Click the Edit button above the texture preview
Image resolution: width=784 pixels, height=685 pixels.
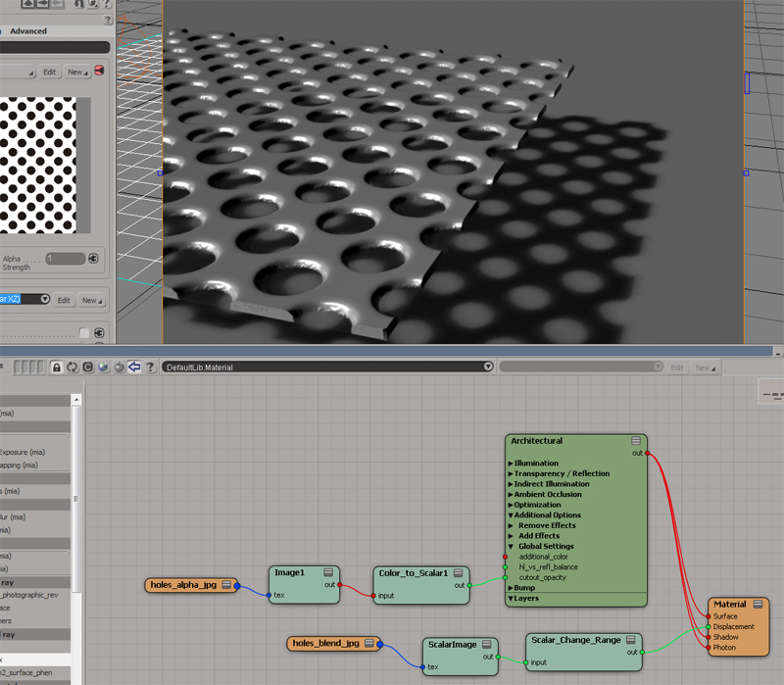(49, 72)
